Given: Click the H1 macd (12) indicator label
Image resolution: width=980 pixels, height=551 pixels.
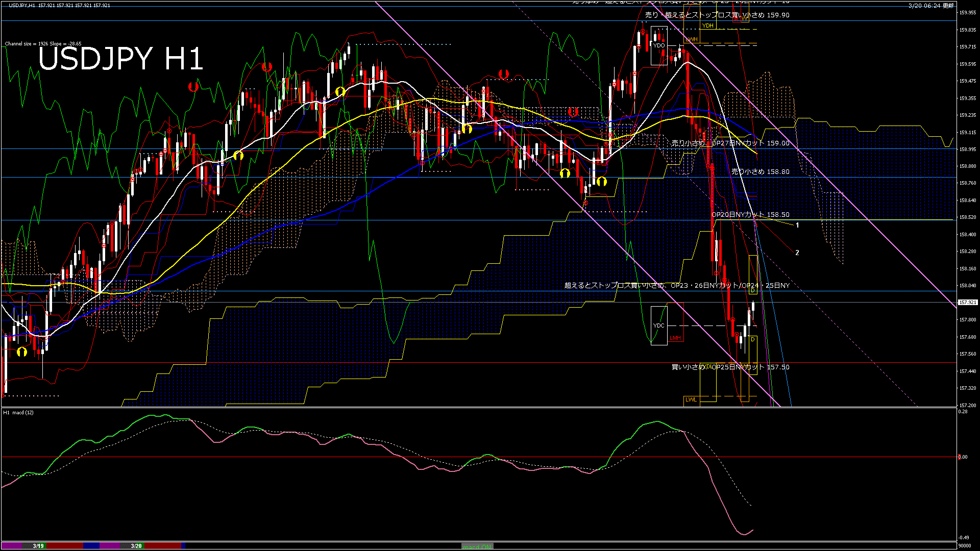Looking at the screenshot, I should (18, 412).
